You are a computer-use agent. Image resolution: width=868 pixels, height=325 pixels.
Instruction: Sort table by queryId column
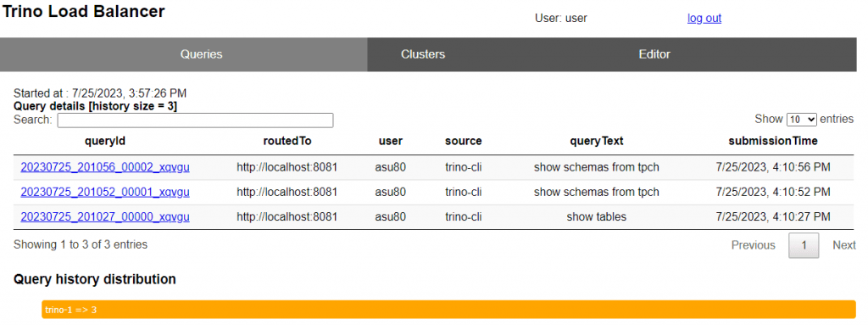pos(105,141)
